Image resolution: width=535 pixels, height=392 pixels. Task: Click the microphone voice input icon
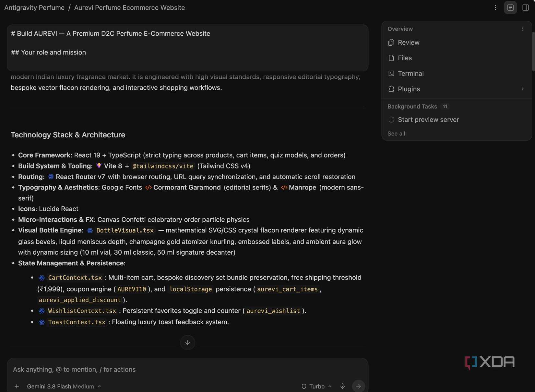[x=342, y=386]
